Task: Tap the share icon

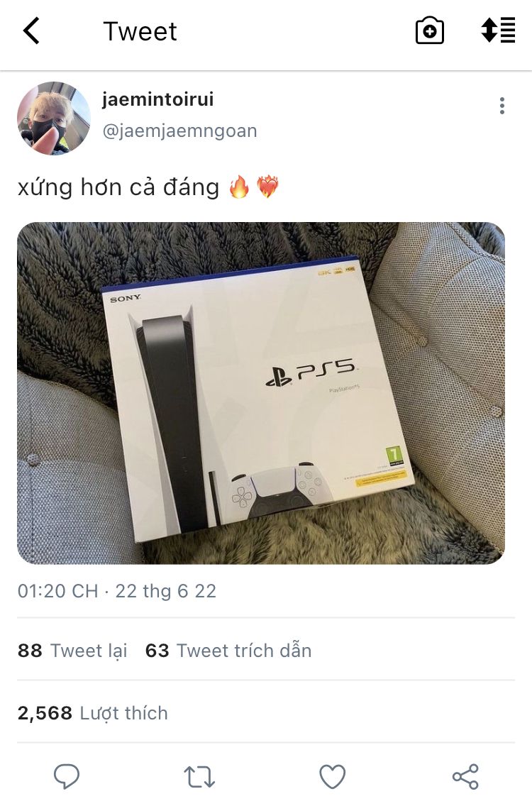Action: coord(466,777)
